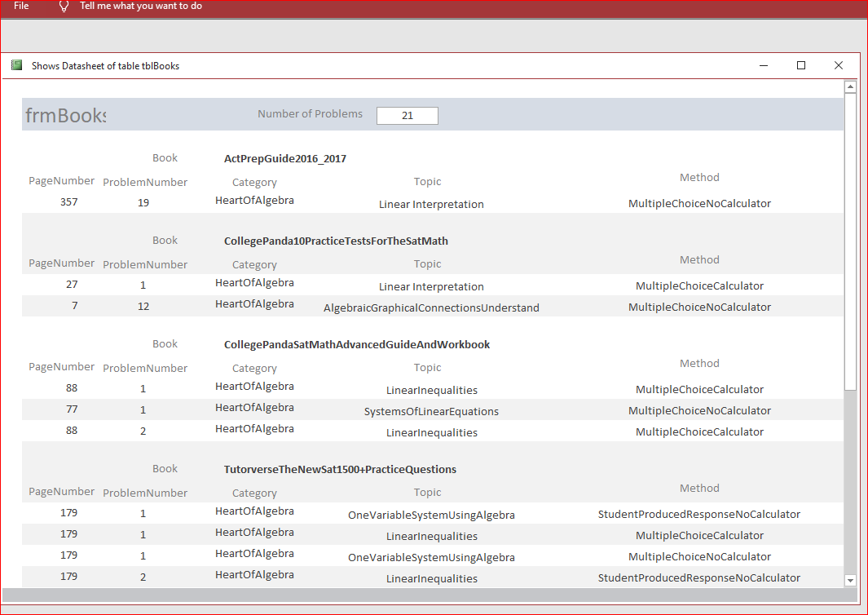Image resolution: width=868 pixels, height=615 pixels.
Task: Click the AlgebraicGraphicalConnectionsUnderstand topic
Action: click(431, 308)
